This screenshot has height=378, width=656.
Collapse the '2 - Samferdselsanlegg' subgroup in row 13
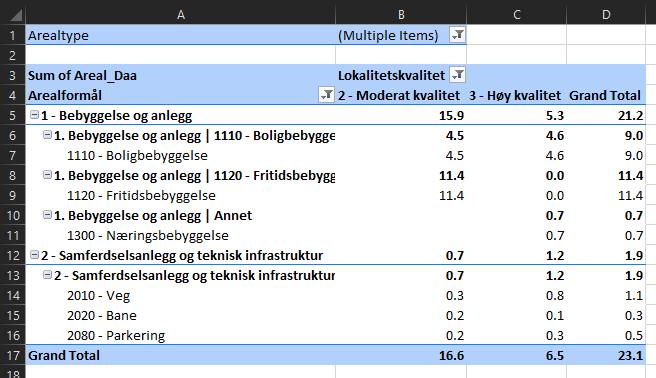coord(48,275)
